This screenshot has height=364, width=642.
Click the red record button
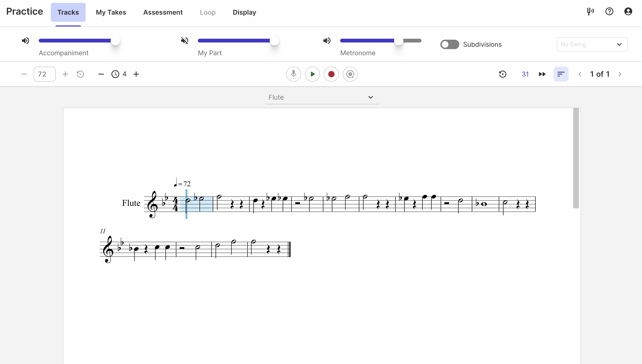331,74
